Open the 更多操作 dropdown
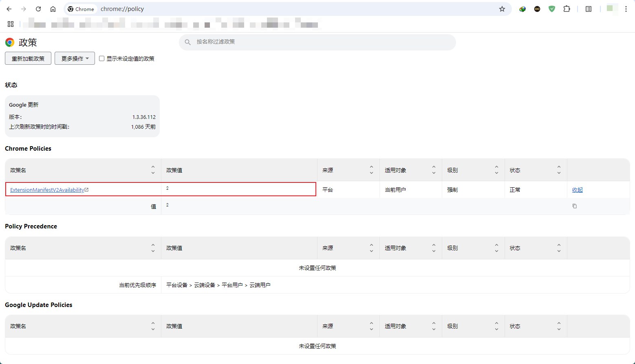The image size is (635, 364). point(74,58)
